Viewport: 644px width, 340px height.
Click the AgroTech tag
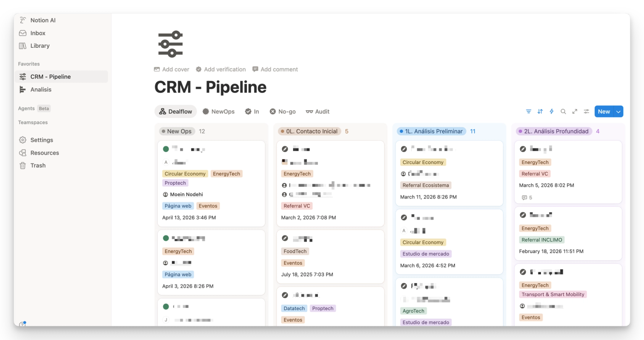pyautogui.click(x=414, y=311)
